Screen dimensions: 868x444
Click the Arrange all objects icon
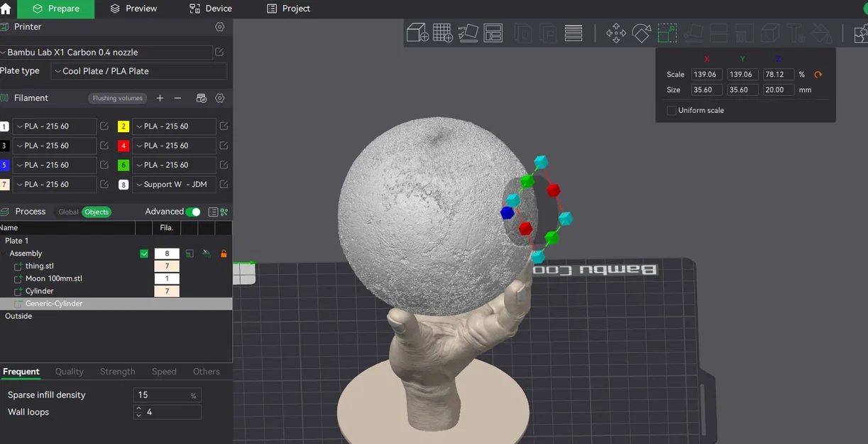(493, 33)
